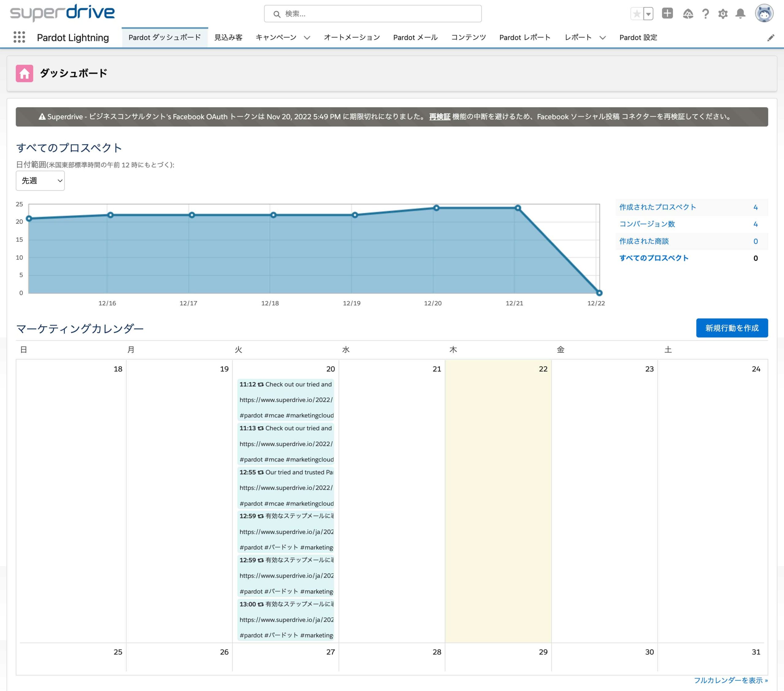784x691 pixels.
Task: Click the repost icon on the 11:12 event
Action: click(x=260, y=385)
